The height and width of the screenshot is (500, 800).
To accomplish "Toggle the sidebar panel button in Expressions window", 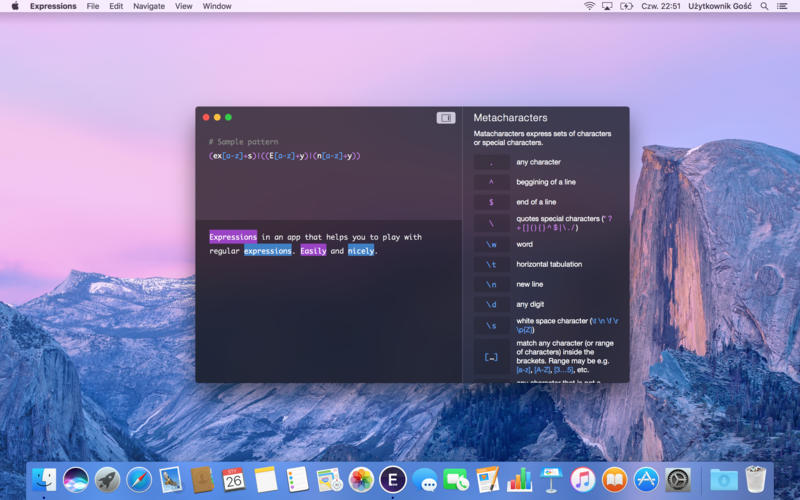I will click(445, 118).
